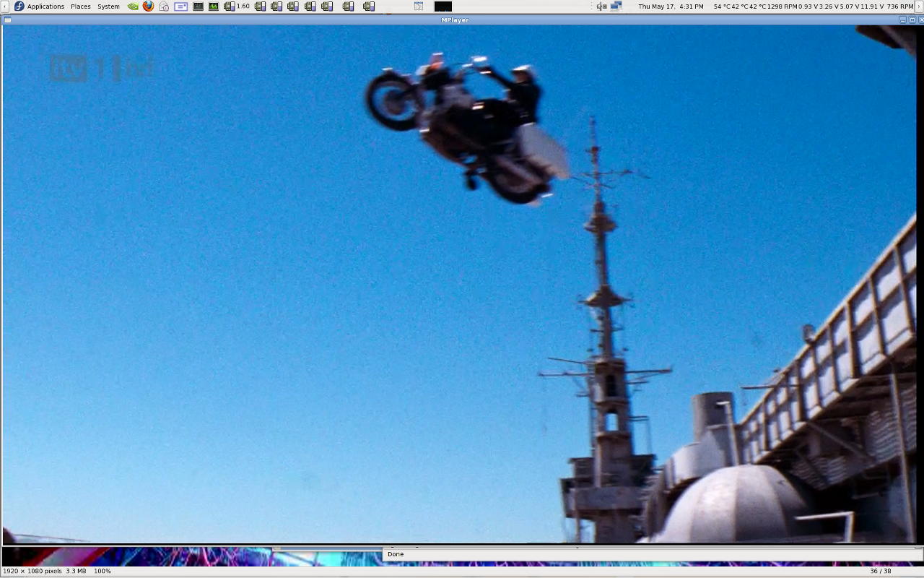Click the volume speaker icon
This screenshot has height=578, width=924.
pyautogui.click(x=601, y=7)
